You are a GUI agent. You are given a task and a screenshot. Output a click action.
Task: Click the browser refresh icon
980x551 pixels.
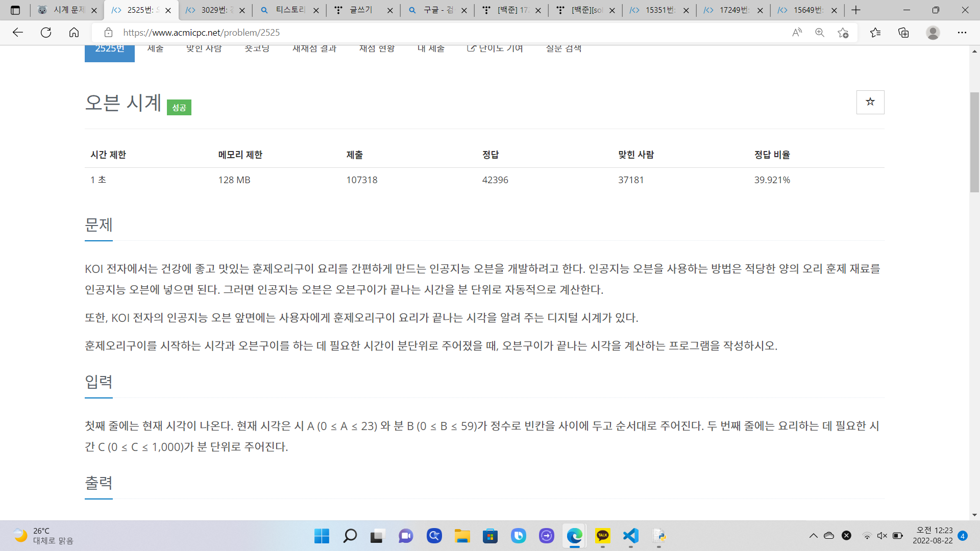coord(46,33)
